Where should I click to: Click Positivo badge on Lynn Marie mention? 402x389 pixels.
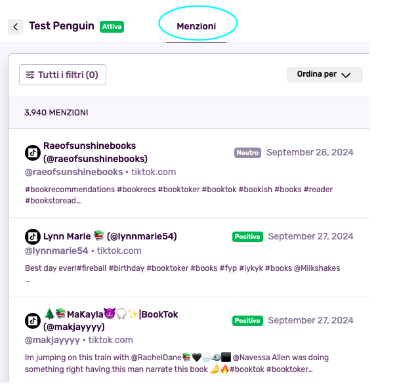point(247,237)
